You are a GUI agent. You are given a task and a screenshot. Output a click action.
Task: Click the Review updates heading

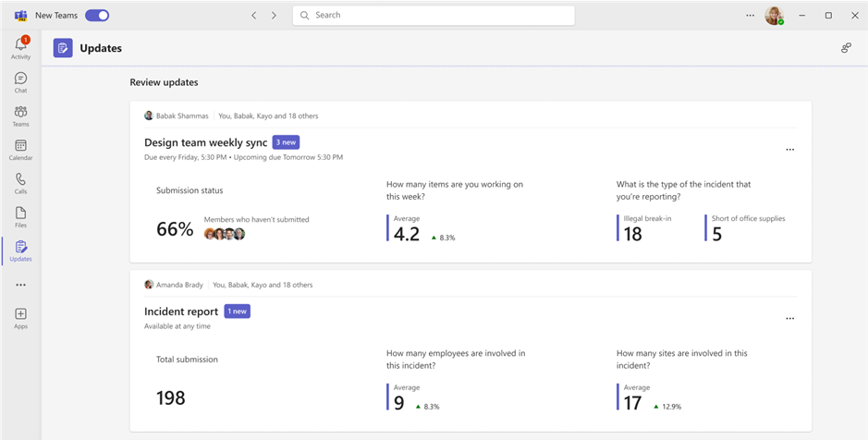point(164,82)
